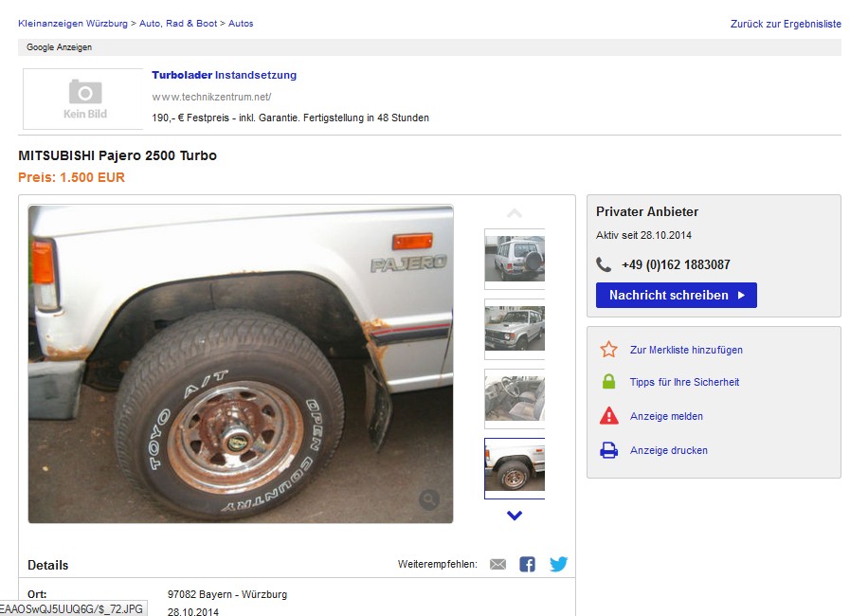Show previous thumbnails with the up chevron
Viewport: 868px width, 616px height.
[515, 213]
